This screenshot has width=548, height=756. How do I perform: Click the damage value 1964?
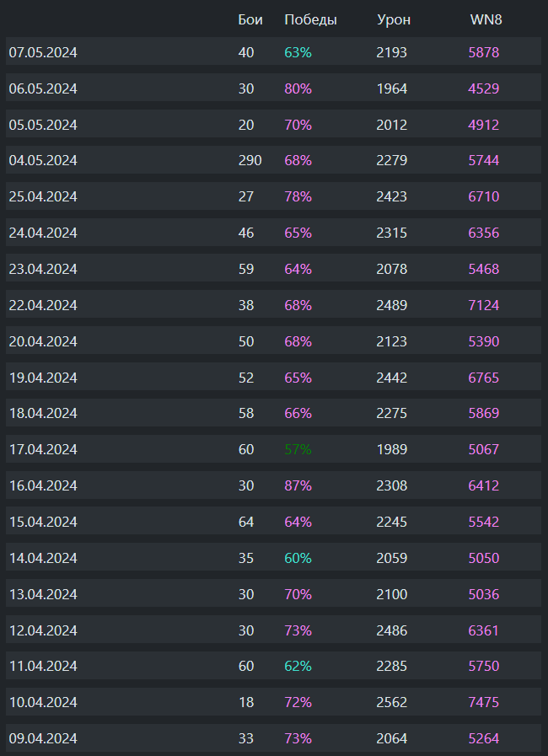391,88
